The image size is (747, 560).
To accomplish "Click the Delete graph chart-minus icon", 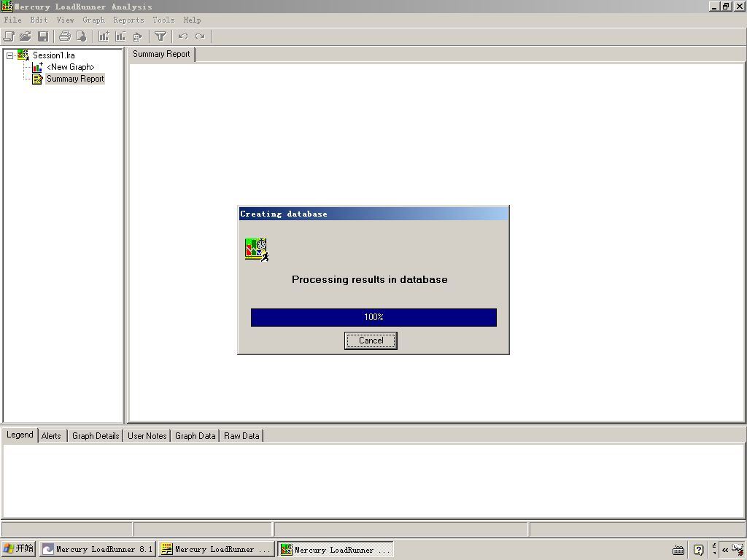I will coord(120,36).
